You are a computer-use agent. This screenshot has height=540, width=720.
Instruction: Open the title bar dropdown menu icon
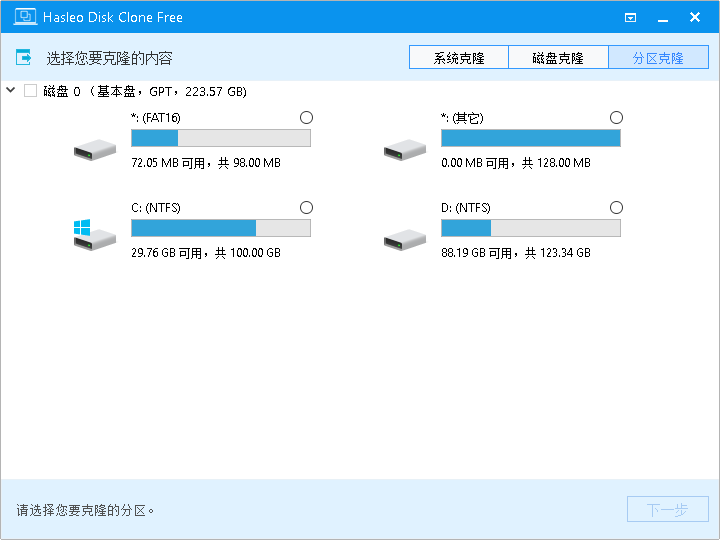(630, 17)
